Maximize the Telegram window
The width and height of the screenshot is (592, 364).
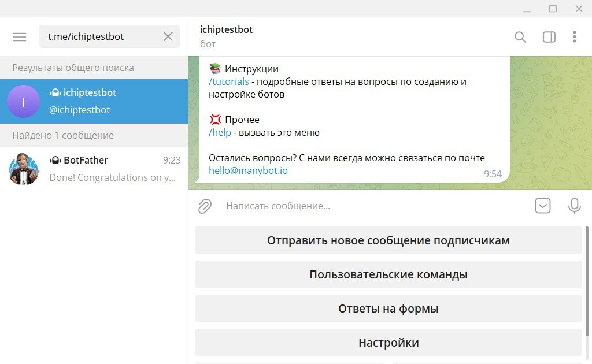(553, 9)
